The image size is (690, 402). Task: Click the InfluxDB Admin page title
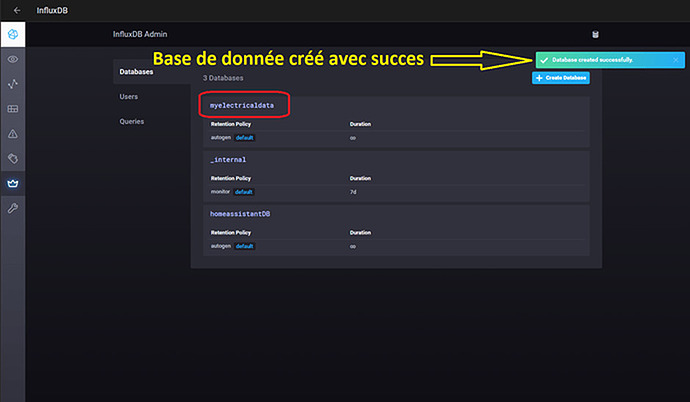point(140,34)
